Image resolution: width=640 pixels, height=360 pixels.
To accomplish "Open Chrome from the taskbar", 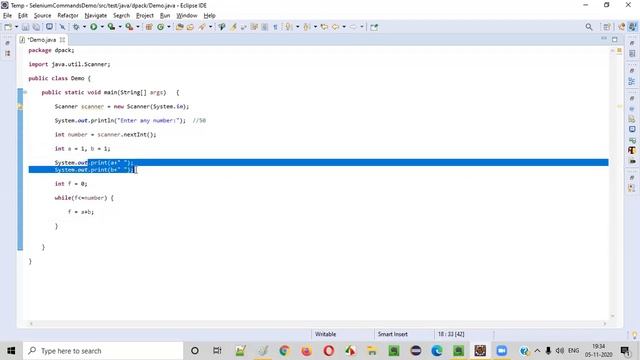I will [x=284, y=351].
